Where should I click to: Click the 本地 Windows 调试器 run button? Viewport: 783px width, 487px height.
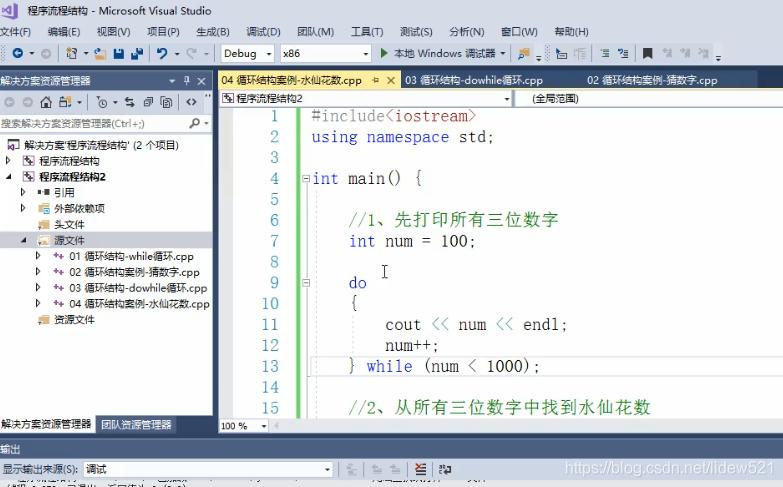tap(438, 53)
